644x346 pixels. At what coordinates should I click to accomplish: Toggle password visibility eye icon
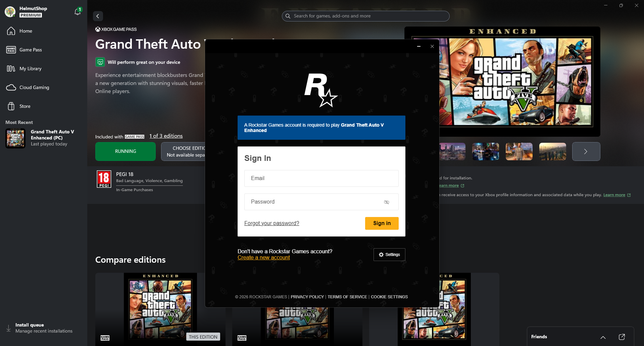tap(387, 202)
